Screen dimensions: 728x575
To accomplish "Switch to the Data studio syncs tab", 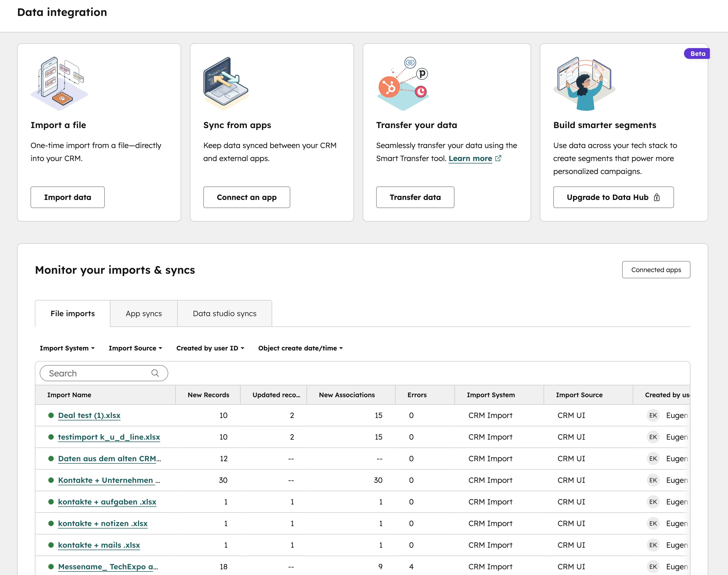I will (x=224, y=313).
